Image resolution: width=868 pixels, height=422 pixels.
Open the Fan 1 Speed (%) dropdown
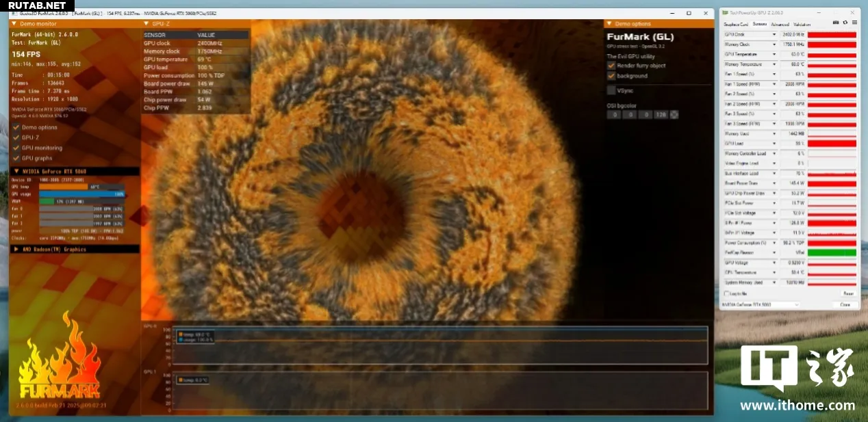774,74
